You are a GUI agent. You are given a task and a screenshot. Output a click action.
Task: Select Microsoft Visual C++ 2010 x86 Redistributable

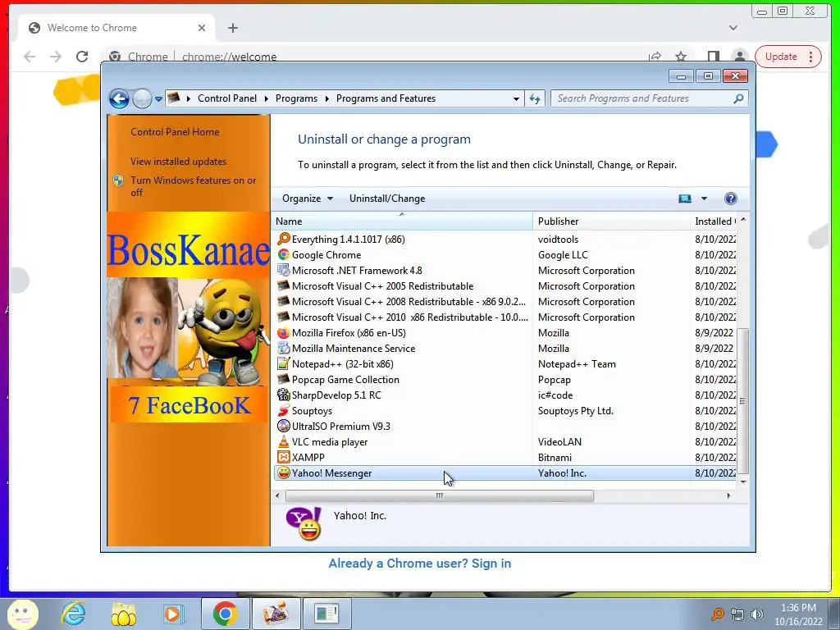pos(505,317)
